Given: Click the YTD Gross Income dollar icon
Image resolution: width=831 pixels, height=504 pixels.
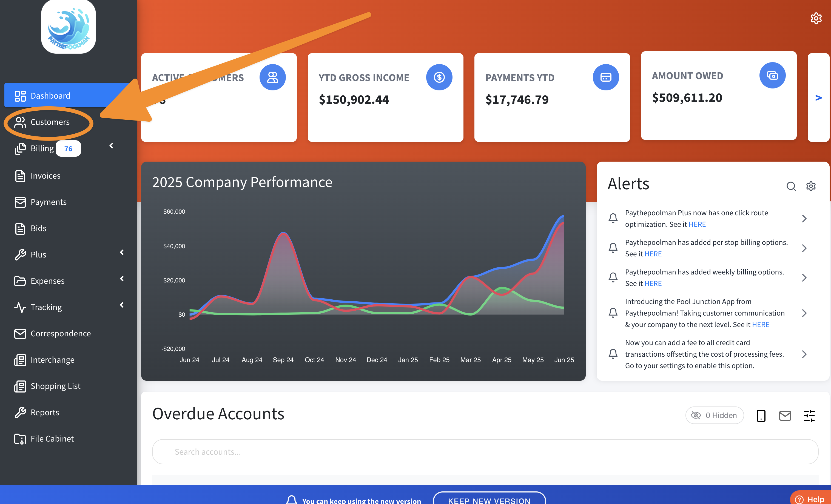Looking at the screenshot, I should [x=439, y=77].
